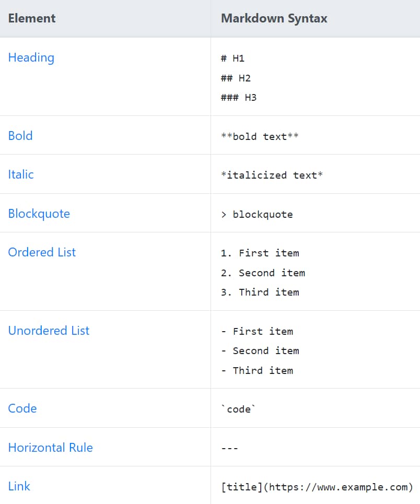Viewport: 420px width, 504px height.
Task: Open the Ordered List link
Action: coord(42,252)
